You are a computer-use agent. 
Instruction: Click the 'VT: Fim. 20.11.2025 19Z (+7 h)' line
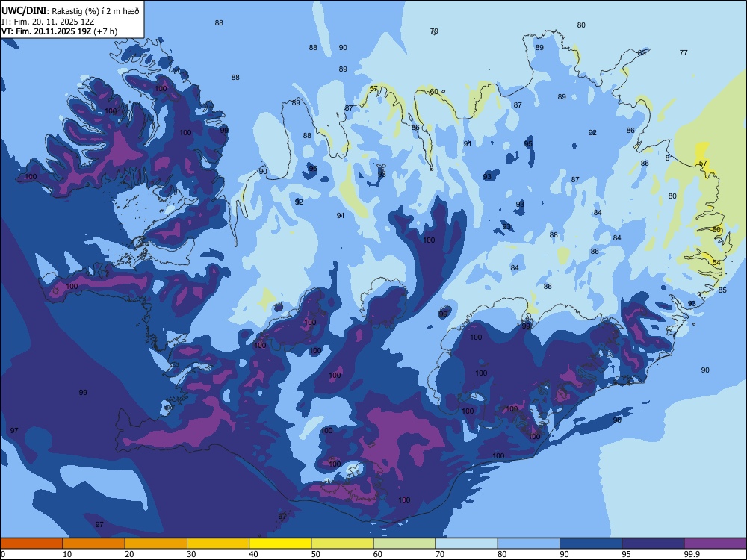59,31
